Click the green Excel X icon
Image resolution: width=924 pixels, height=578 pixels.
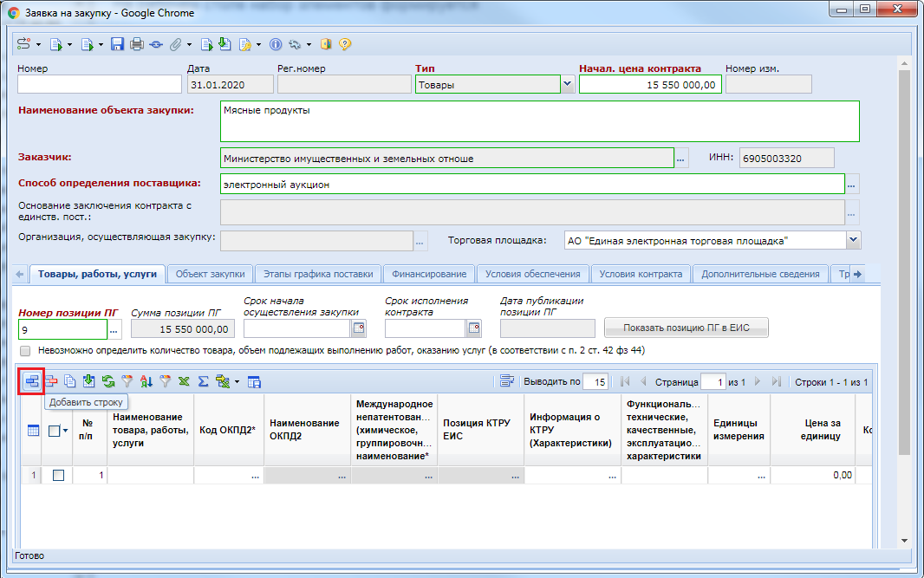coord(184,382)
